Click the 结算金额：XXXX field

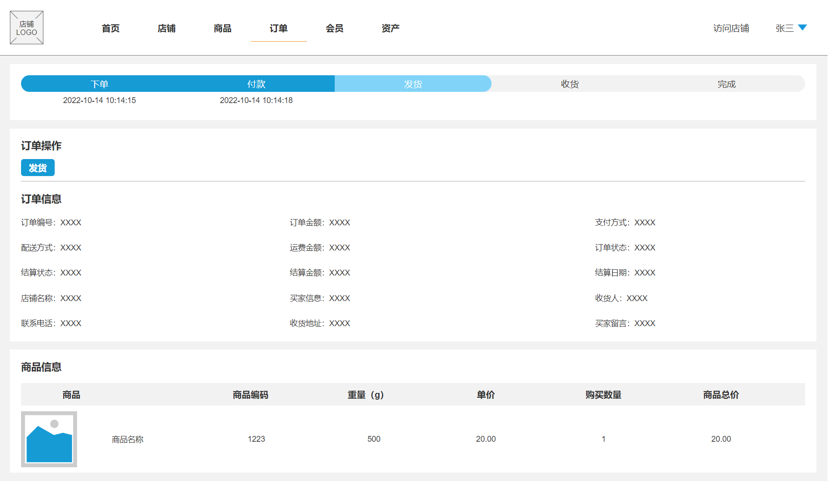(320, 273)
